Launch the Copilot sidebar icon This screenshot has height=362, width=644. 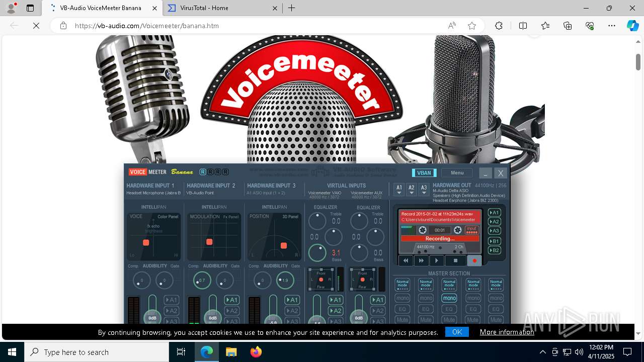click(x=632, y=26)
